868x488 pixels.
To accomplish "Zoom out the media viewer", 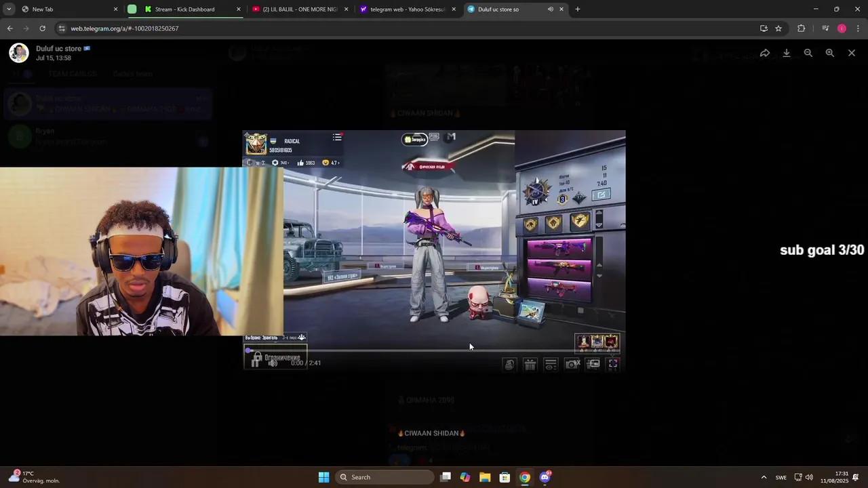I will (x=808, y=53).
